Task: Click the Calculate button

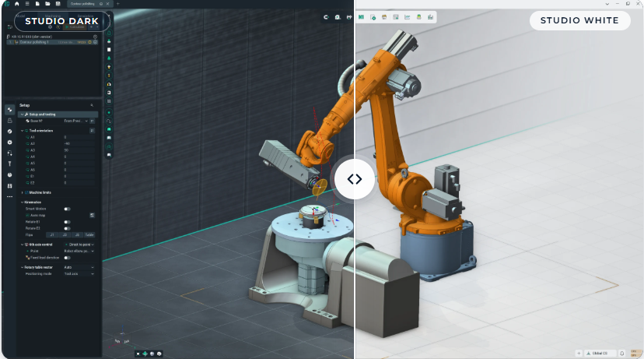Action: tap(74, 26)
